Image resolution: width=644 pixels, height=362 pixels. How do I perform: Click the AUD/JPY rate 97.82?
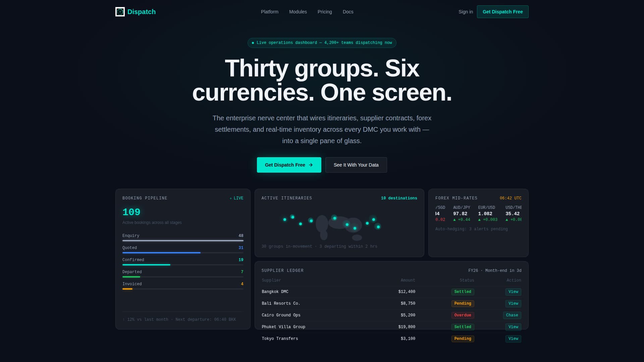point(460,214)
